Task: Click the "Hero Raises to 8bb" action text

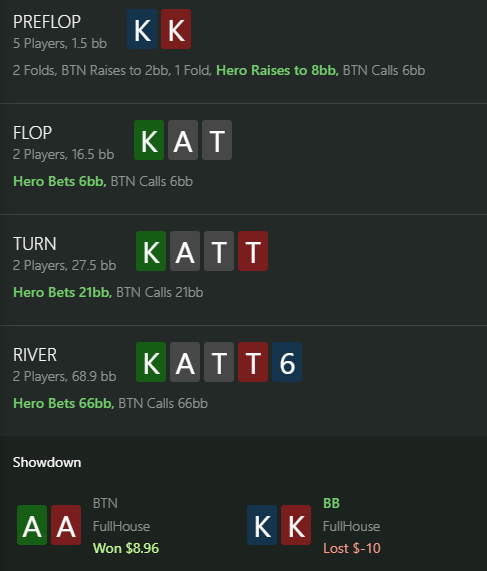Action: [278, 70]
